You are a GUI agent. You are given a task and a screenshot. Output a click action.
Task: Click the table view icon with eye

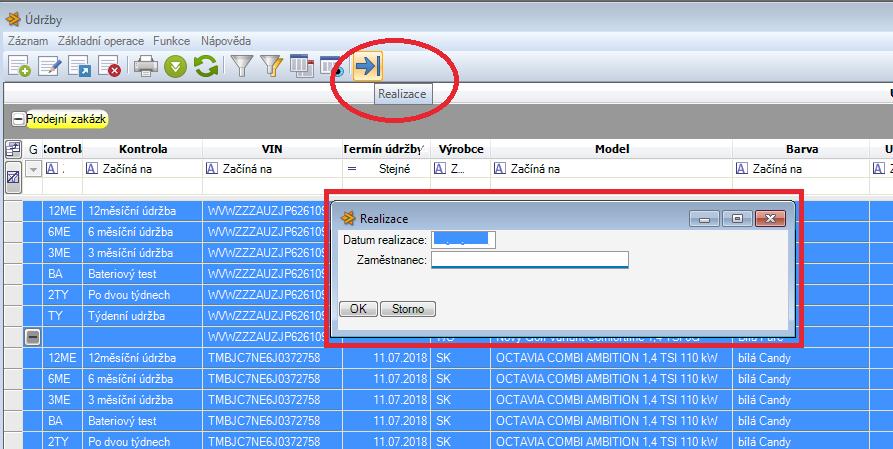point(331,66)
